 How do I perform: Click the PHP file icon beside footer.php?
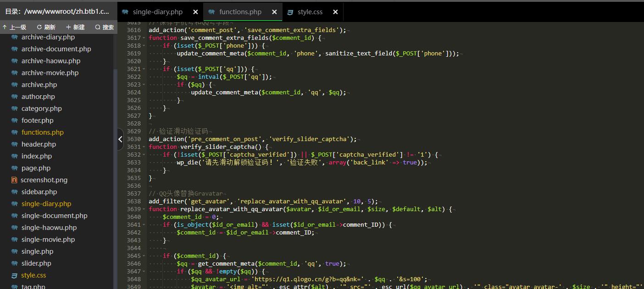14,120
